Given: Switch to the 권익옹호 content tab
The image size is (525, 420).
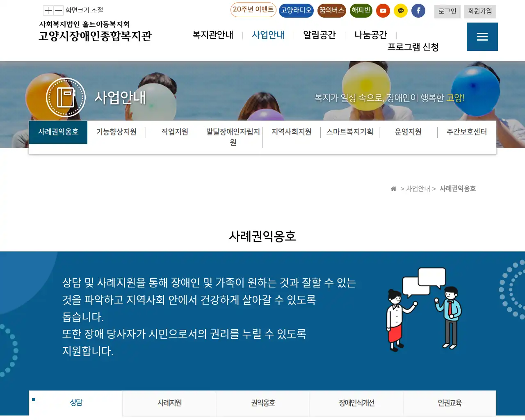Looking at the screenshot, I should tap(263, 403).
